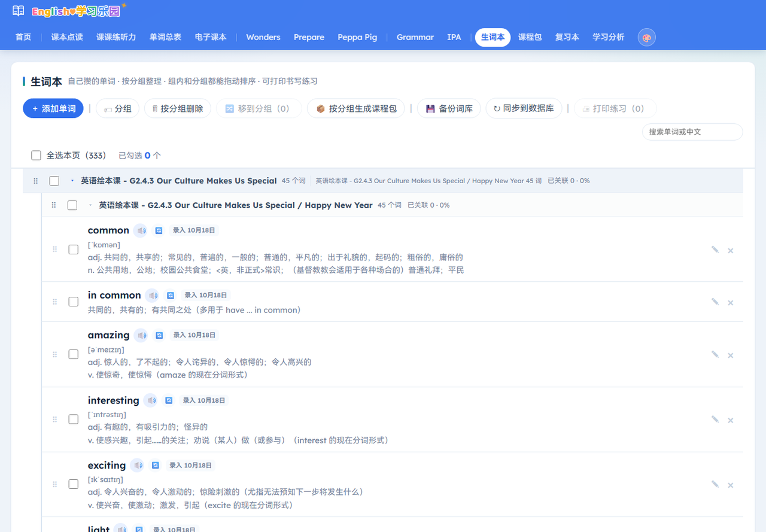Image resolution: width=766 pixels, height=532 pixels.
Task: Delete the 'exciting' entry with X icon
Action: (730, 485)
